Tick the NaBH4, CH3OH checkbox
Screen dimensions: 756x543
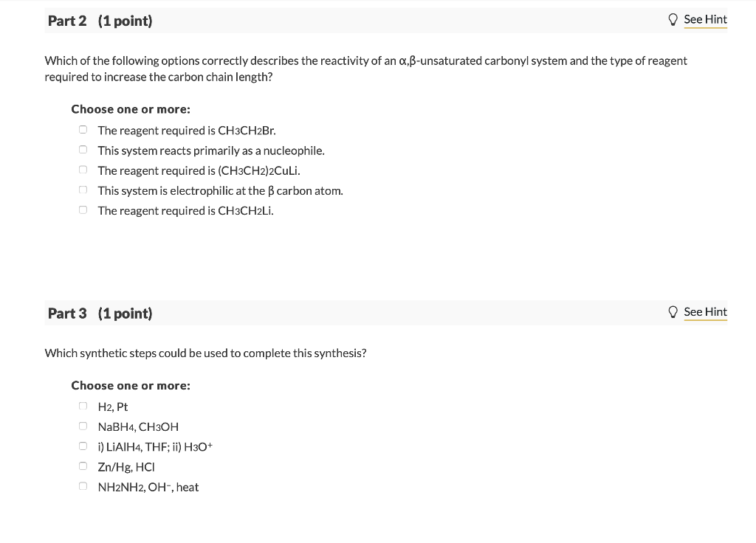pos(83,426)
